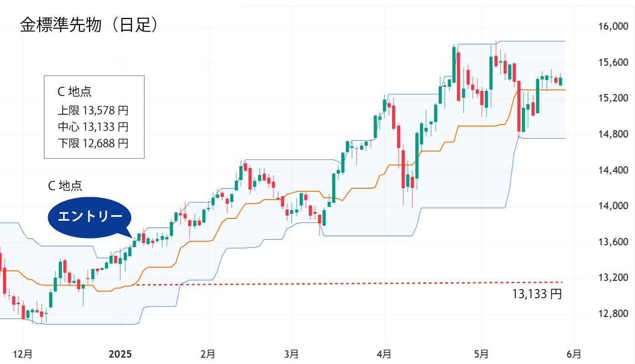Select the 下限 12,688 円 line in info box
Screen dimensions: 635x364
point(93,143)
